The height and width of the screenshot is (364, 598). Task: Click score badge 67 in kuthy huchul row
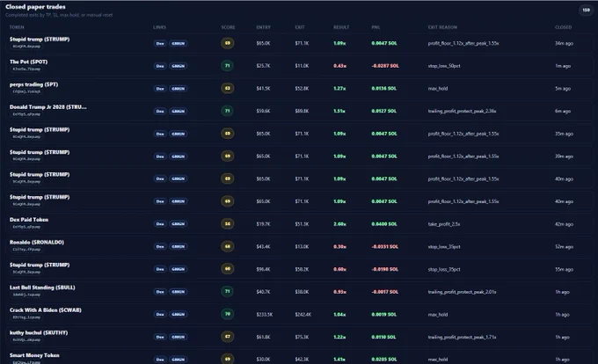[x=227, y=337]
